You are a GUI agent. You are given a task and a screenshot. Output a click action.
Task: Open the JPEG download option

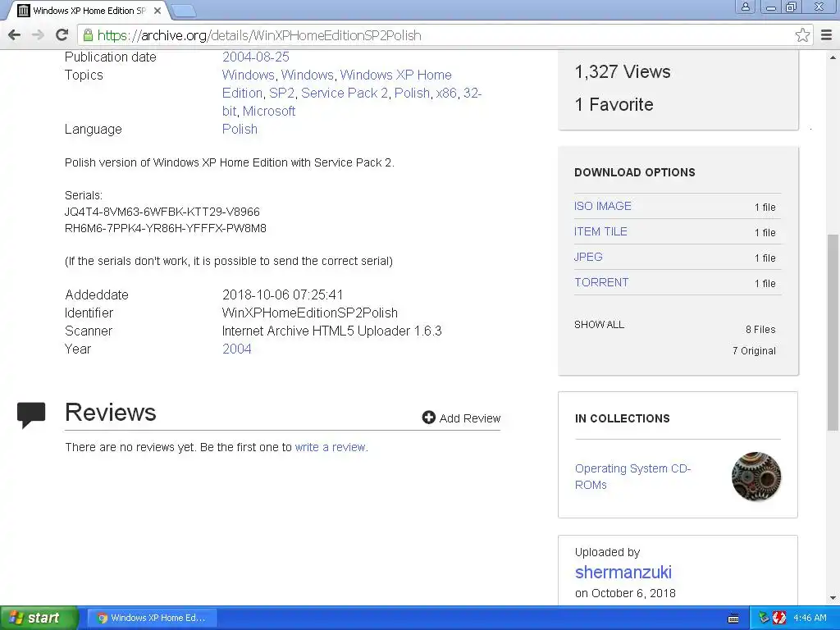pyautogui.click(x=588, y=257)
